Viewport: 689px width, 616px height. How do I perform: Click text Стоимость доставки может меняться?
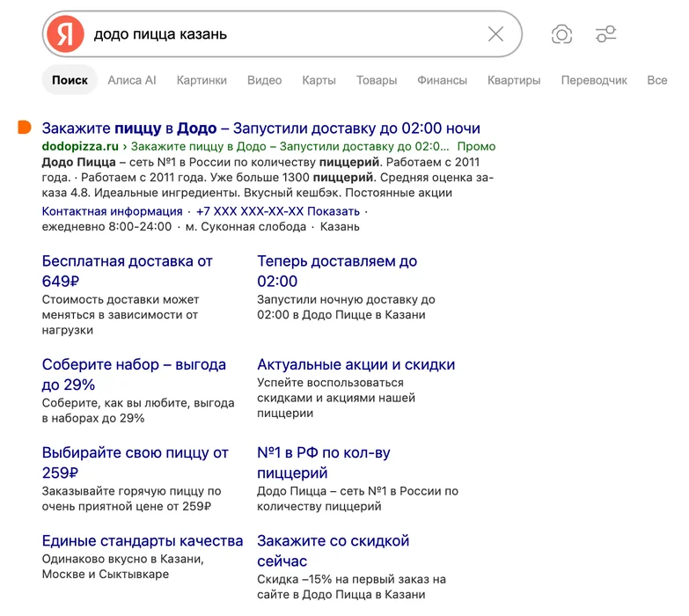(121, 314)
